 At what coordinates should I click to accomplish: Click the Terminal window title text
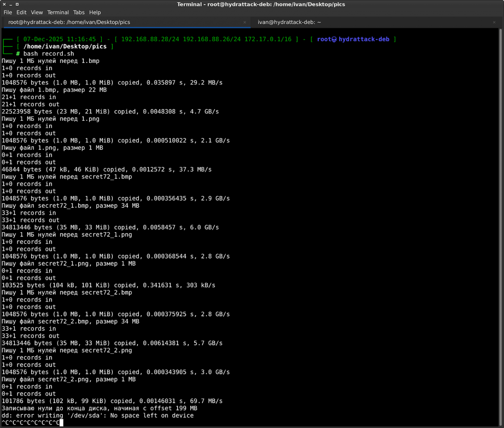coord(261,4)
